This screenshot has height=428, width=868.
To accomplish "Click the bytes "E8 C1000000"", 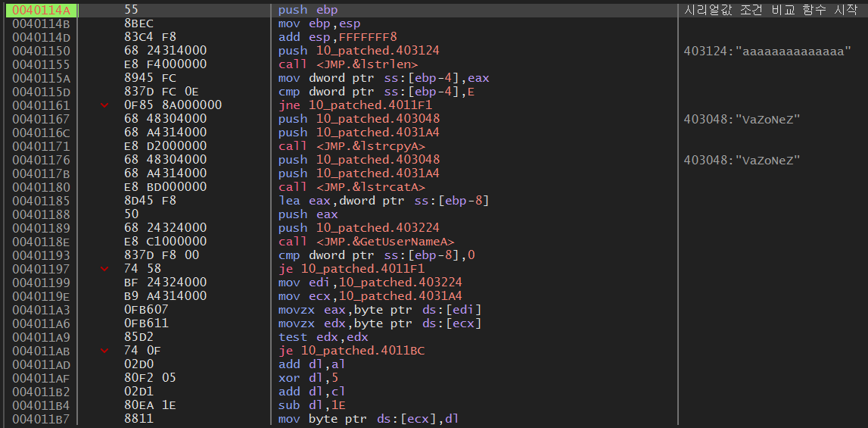I will [x=166, y=242].
